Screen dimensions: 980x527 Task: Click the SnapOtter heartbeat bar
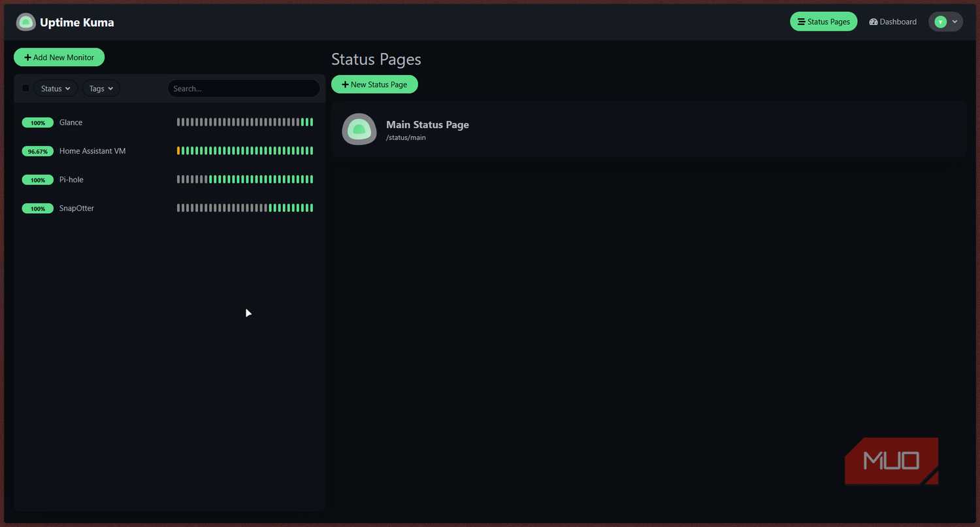245,209
